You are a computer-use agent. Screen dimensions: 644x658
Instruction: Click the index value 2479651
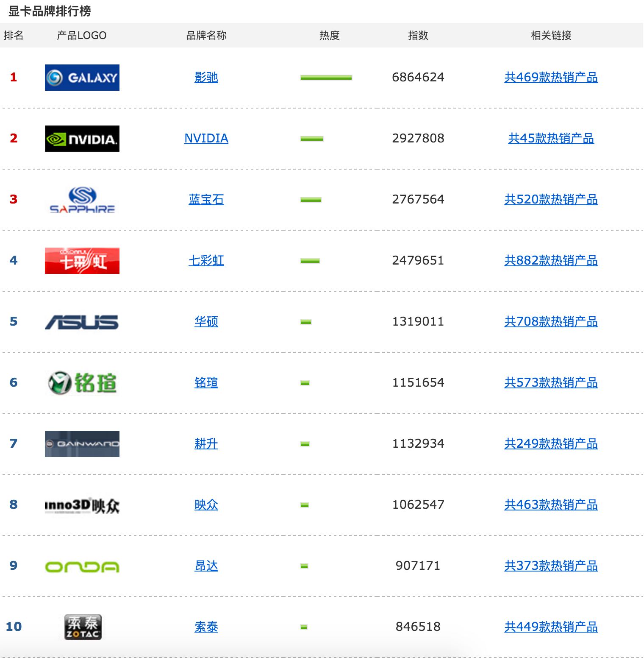point(418,260)
